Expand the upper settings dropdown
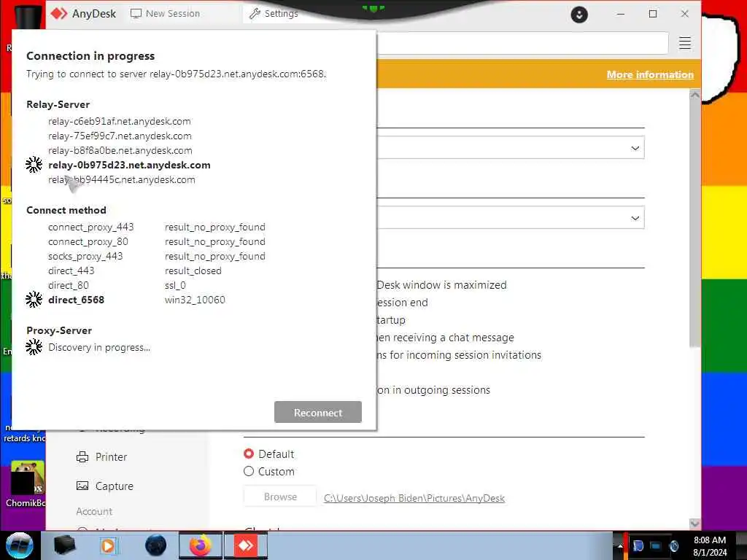This screenshot has width=747, height=560. tap(635, 148)
